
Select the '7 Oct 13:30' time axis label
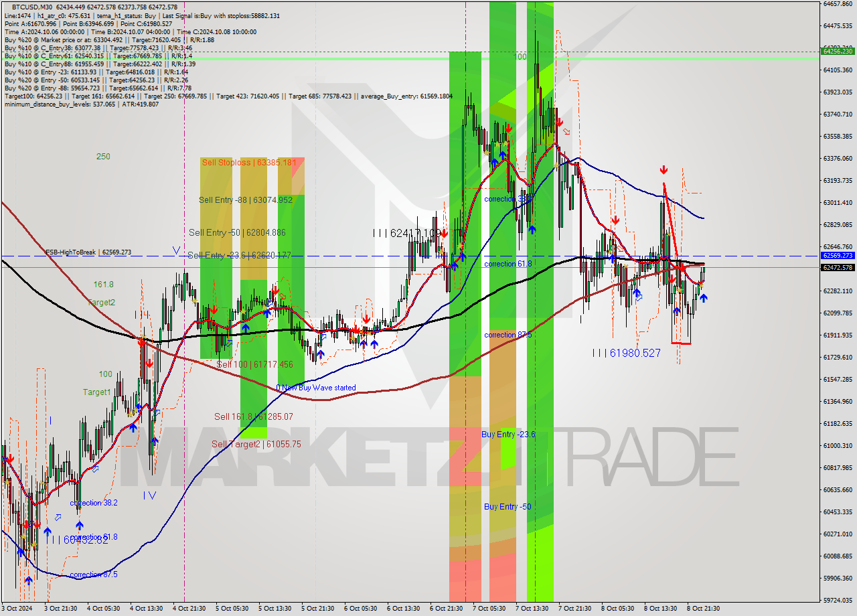click(532, 609)
